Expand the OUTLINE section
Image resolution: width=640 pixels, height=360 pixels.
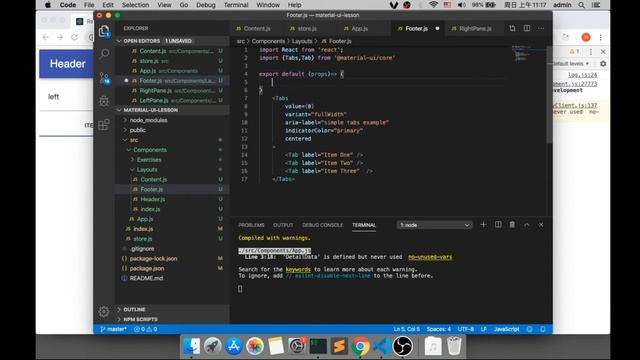(x=172, y=309)
